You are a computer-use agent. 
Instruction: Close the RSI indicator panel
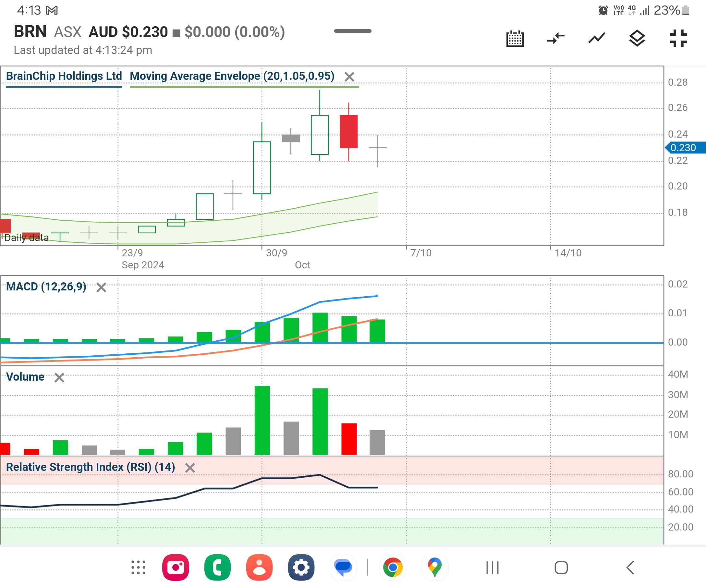[190, 468]
